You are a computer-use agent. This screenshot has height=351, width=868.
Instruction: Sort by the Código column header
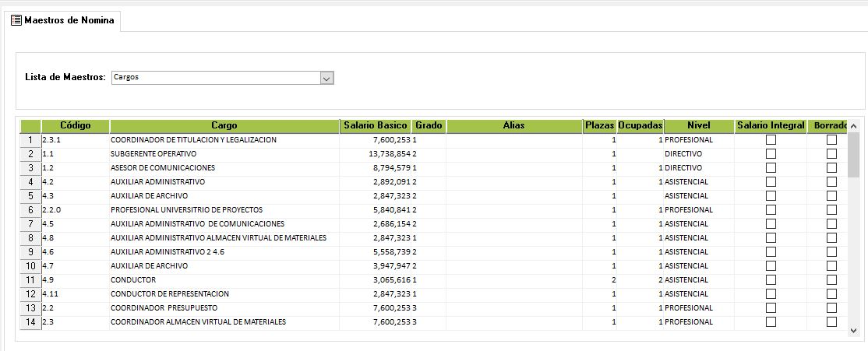76,126
